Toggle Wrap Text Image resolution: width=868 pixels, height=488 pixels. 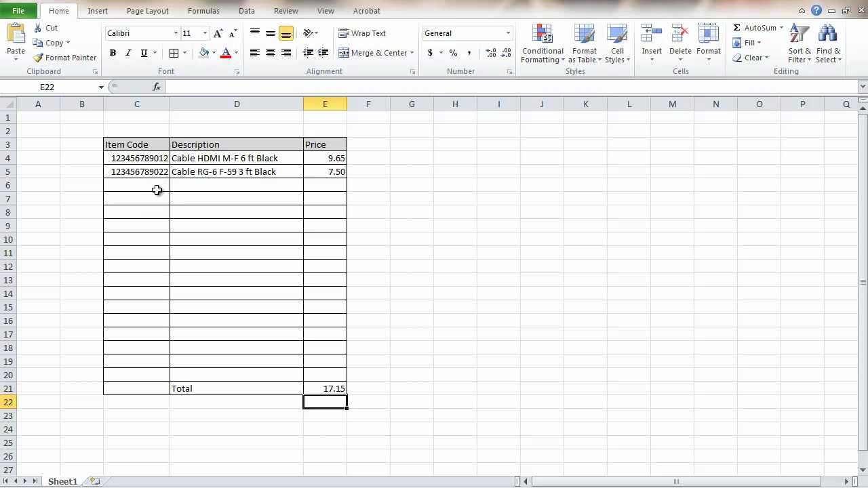[x=362, y=33]
